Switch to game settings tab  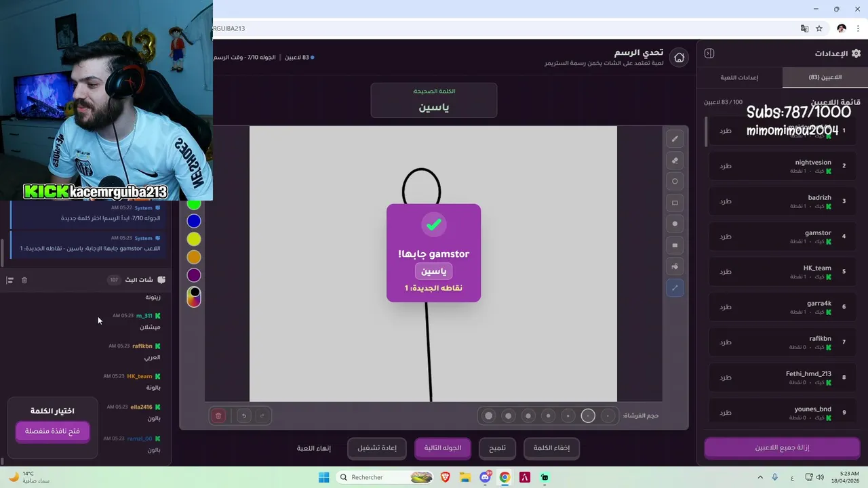(739, 77)
